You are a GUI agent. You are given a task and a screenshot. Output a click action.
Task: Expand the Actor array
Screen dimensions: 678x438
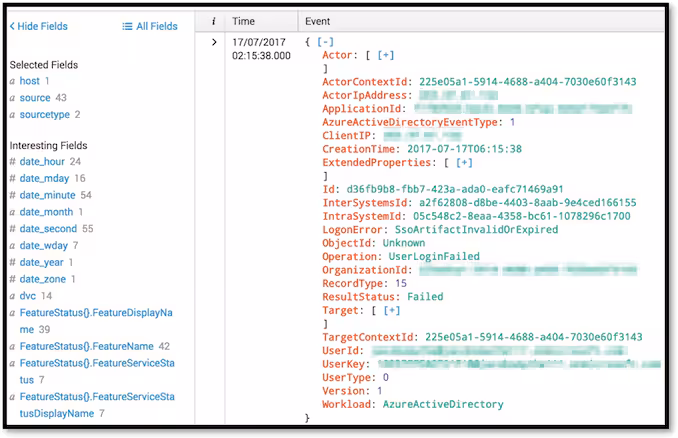tap(385, 55)
